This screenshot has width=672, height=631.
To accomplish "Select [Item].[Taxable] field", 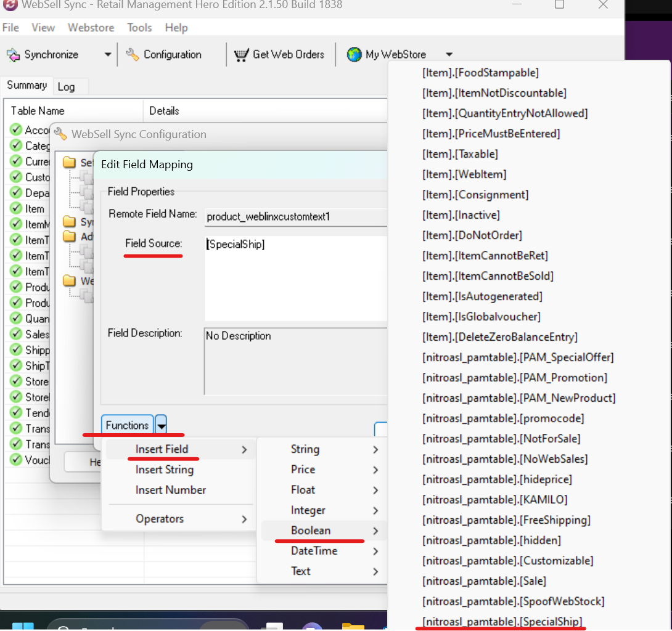I will tap(460, 154).
